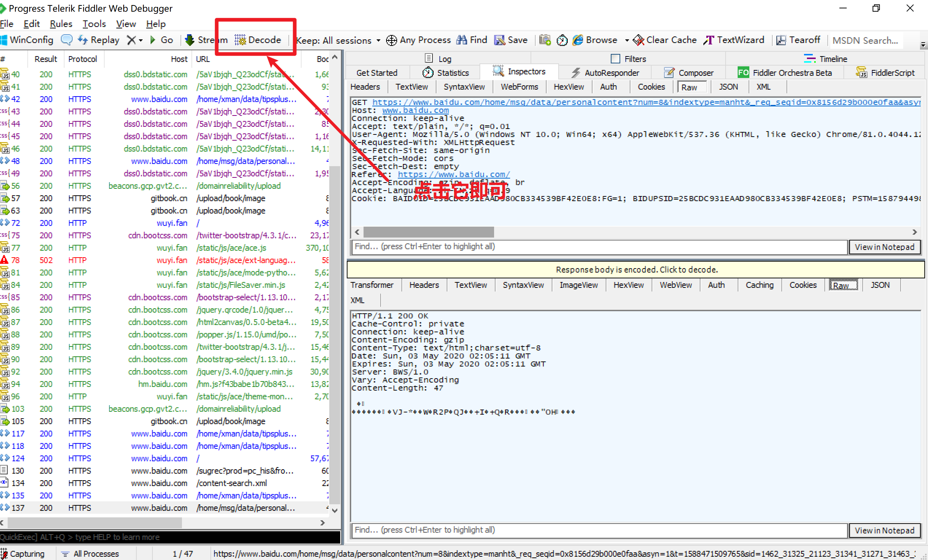
Task: Open the Timeline tab
Action: [825, 59]
